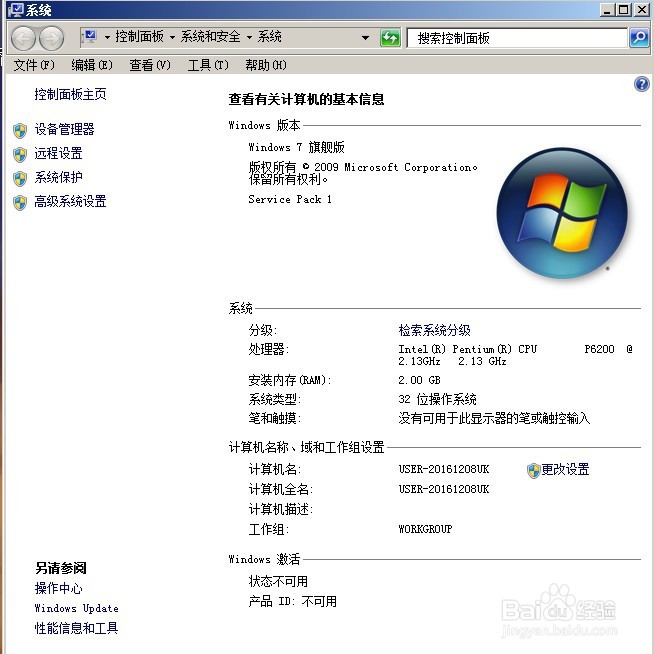Click 更改设置 link
The width and height of the screenshot is (654, 654).
tap(565, 470)
